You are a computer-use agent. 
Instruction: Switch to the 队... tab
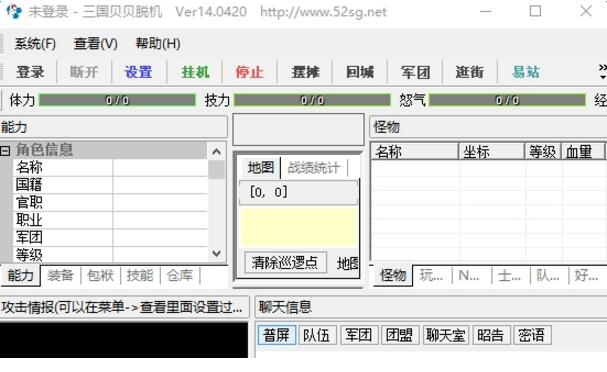click(x=548, y=276)
